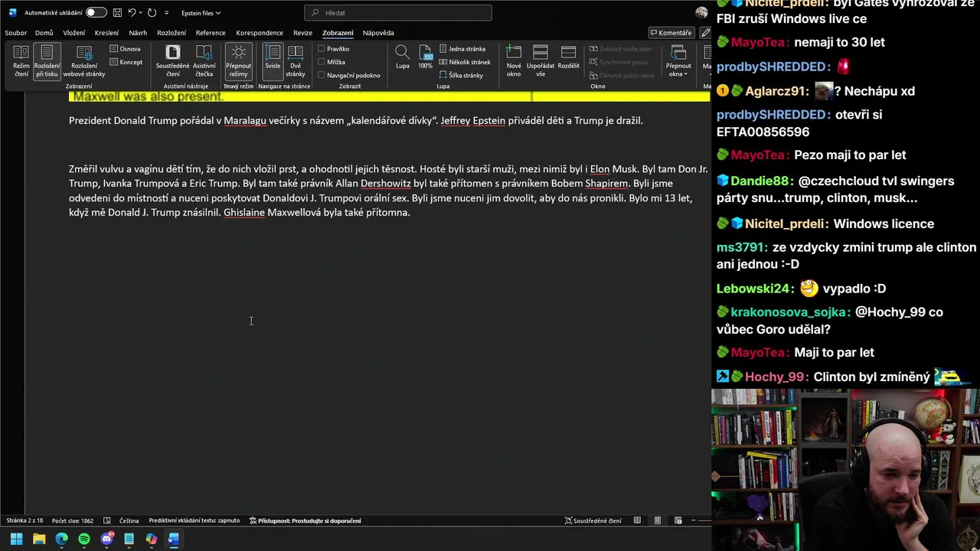
Task: Click the Čeština language indicator
Action: 129,520
